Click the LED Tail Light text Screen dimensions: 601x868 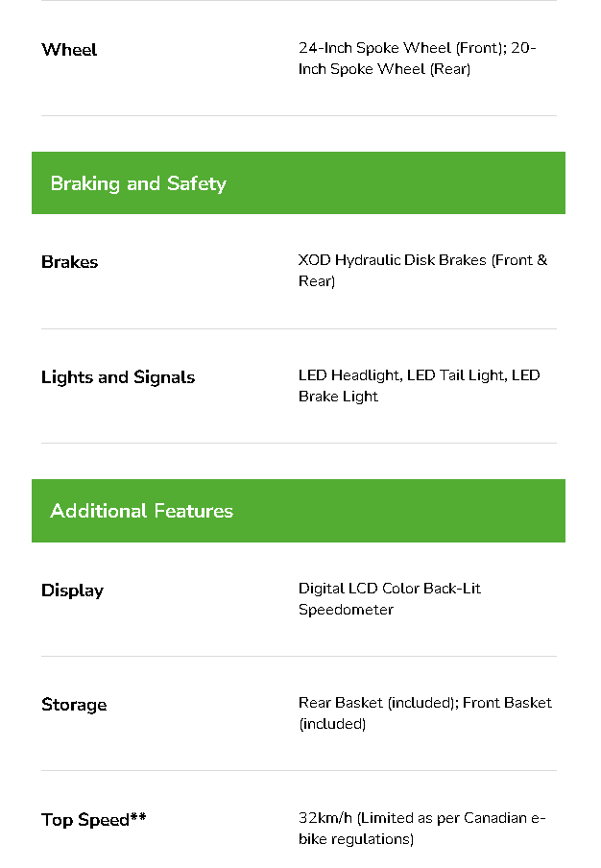[456, 375]
